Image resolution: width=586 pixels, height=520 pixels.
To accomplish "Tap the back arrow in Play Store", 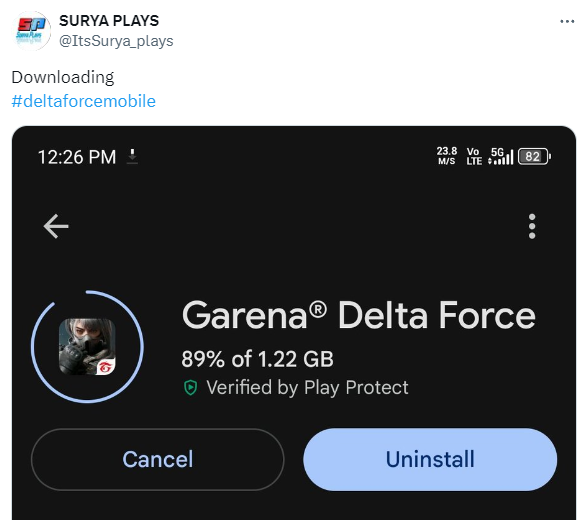I will coord(56,226).
